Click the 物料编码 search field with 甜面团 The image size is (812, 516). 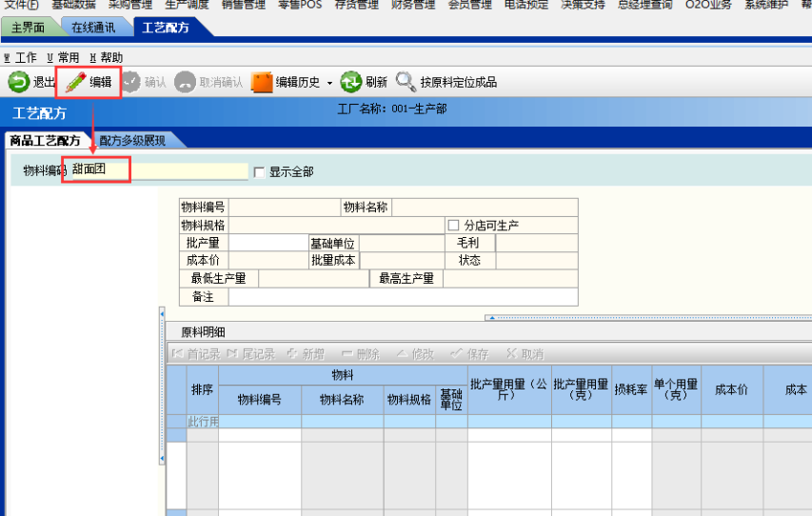160,169
